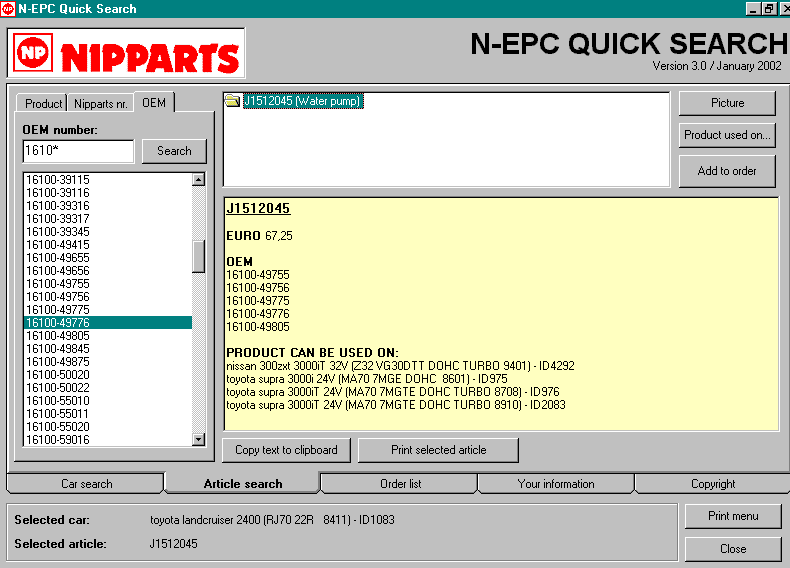This screenshot has width=790, height=568.
Task: Click the N-EPC title bar app icon
Action: (x=8, y=9)
